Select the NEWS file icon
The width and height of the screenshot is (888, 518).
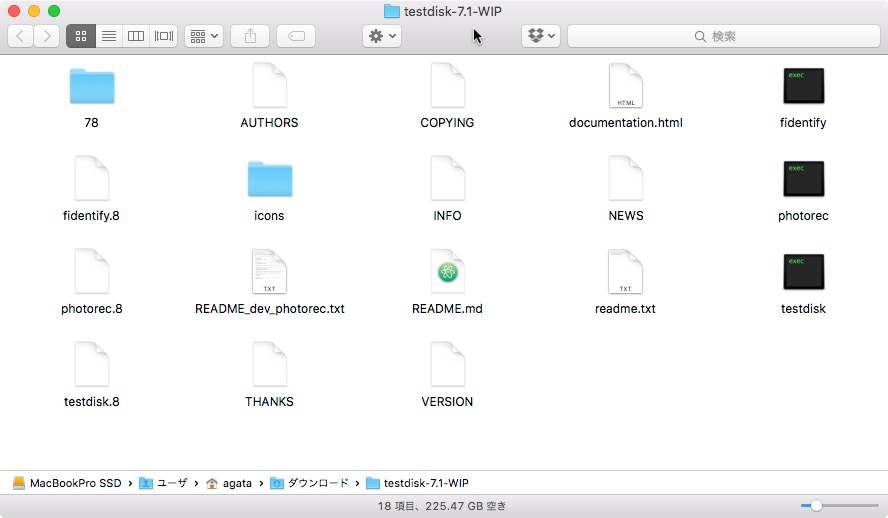point(625,178)
